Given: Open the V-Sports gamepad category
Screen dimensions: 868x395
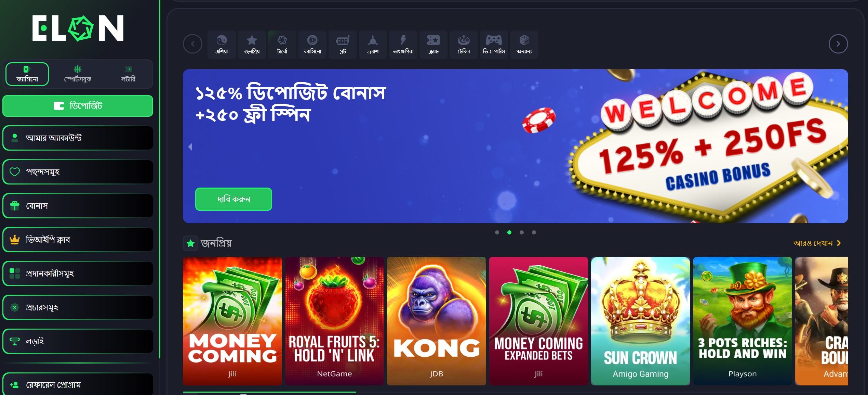Looking at the screenshot, I should pyautogui.click(x=494, y=44).
